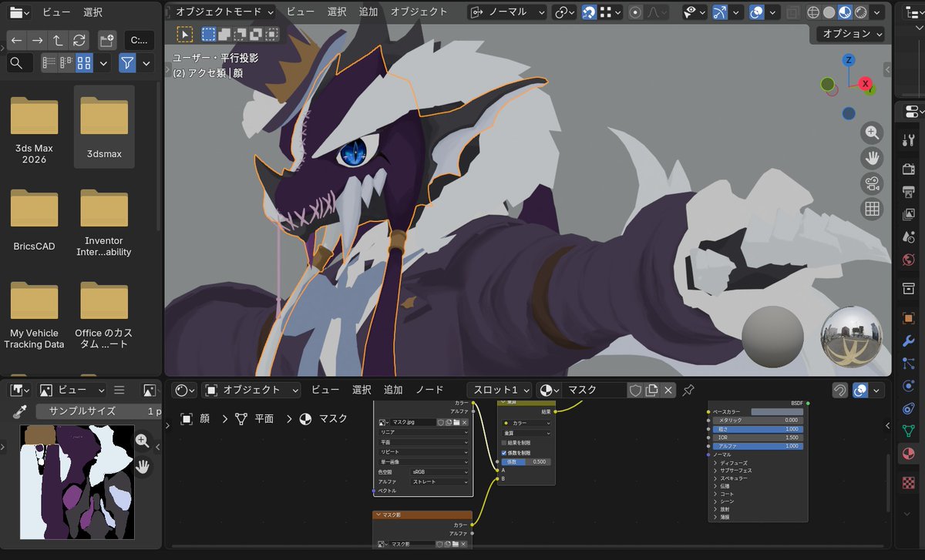Toggle viewport gizmo display
925x560 pixels.
[x=720, y=12]
